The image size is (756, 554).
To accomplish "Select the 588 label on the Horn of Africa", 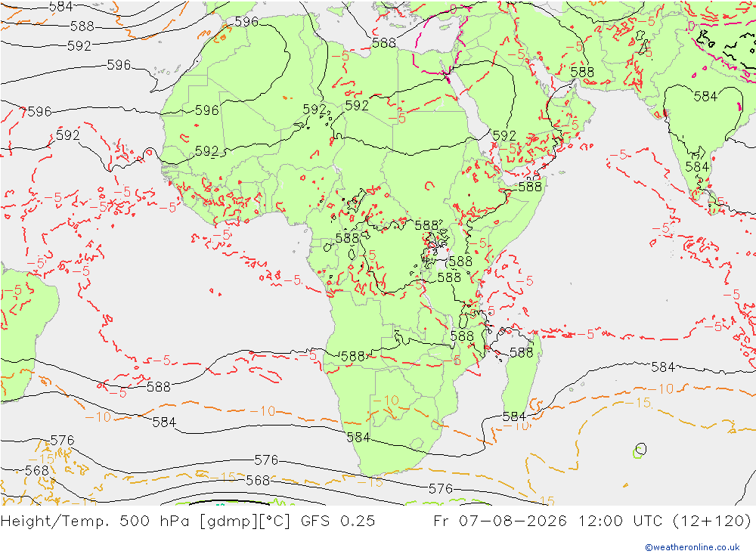I will pyautogui.click(x=530, y=186).
